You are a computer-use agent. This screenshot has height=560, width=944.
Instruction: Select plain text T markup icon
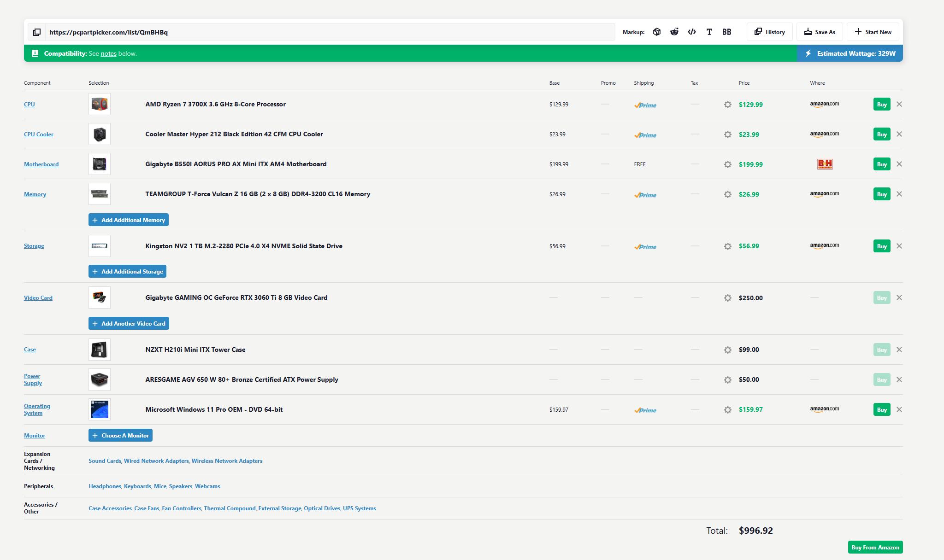[x=709, y=32]
